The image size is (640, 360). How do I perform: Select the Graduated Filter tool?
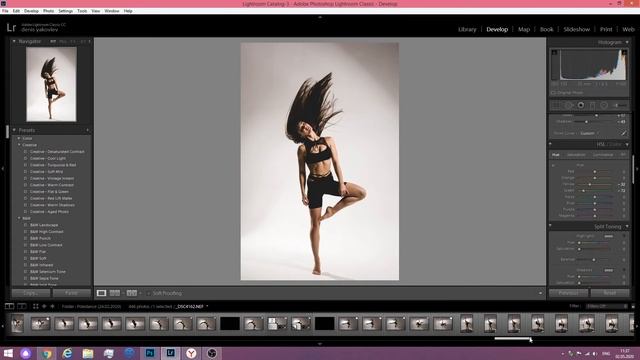coord(592,105)
